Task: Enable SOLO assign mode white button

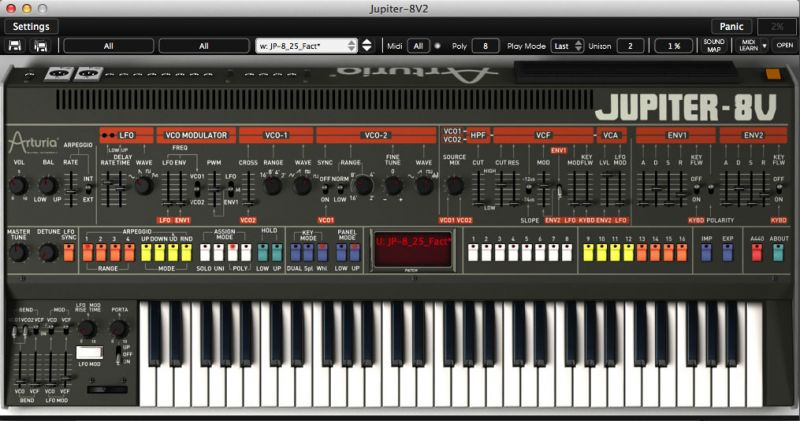Action: [x=205, y=253]
